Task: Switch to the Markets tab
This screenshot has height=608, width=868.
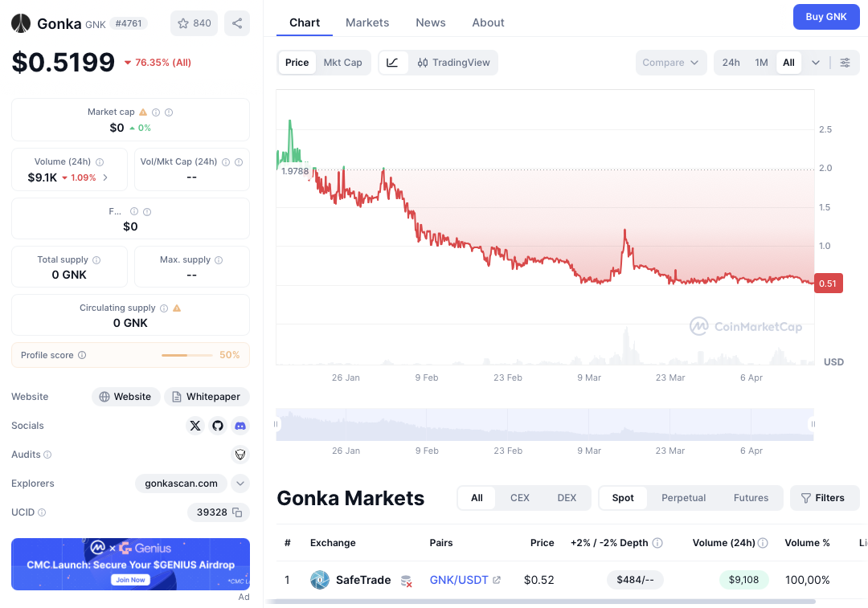Action: pyautogui.click(x=367, y=22)
